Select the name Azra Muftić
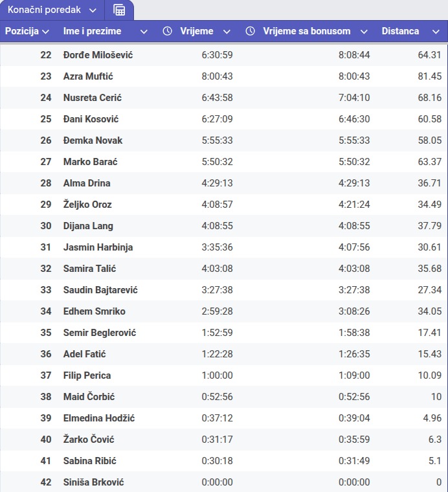The height and width of the screenshot is (492, 448). [x=88, y=76]
